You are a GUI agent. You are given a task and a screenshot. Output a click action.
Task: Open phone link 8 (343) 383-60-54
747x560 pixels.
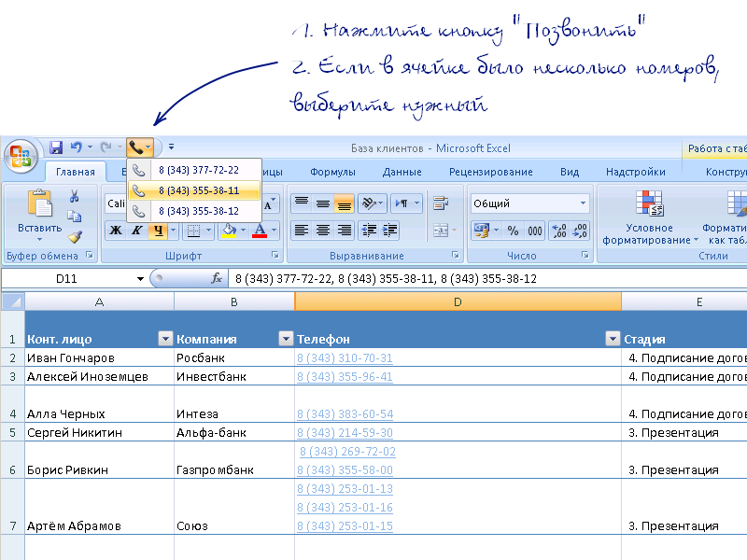(x=345, y=414)
